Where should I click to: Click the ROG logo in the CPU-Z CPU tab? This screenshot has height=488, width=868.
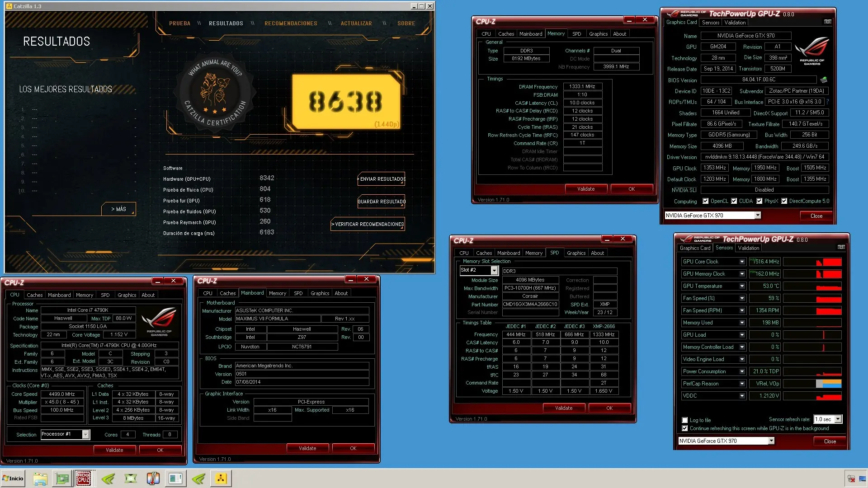159,321
